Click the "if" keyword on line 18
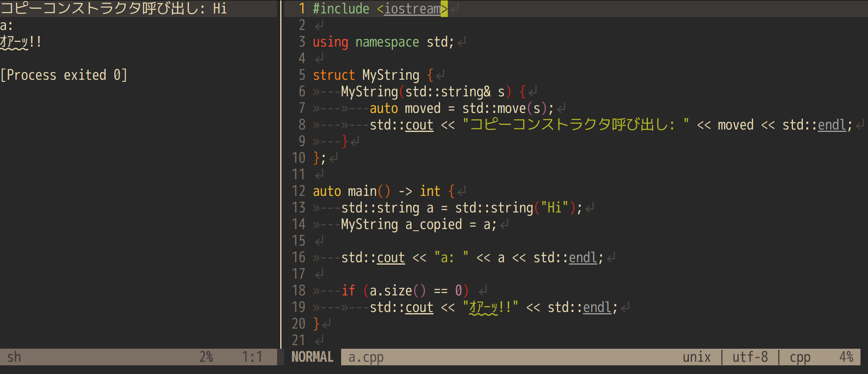 click(x=348, y=291)
